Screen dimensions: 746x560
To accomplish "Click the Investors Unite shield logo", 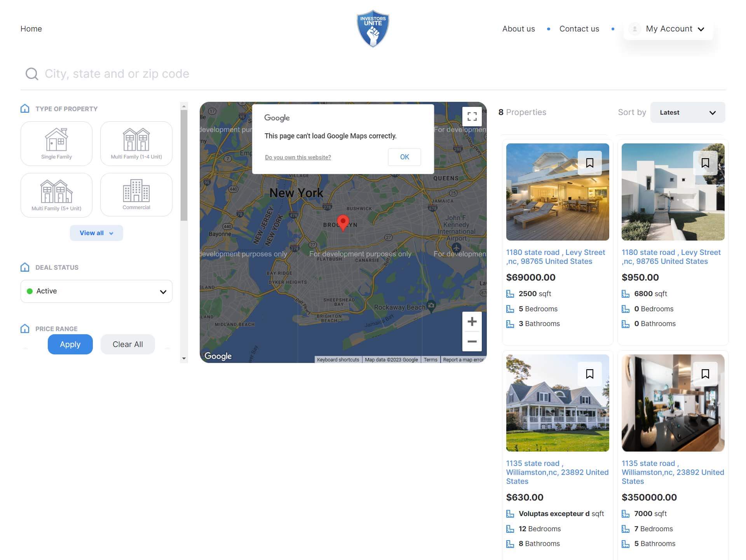I will pos(373,29).
